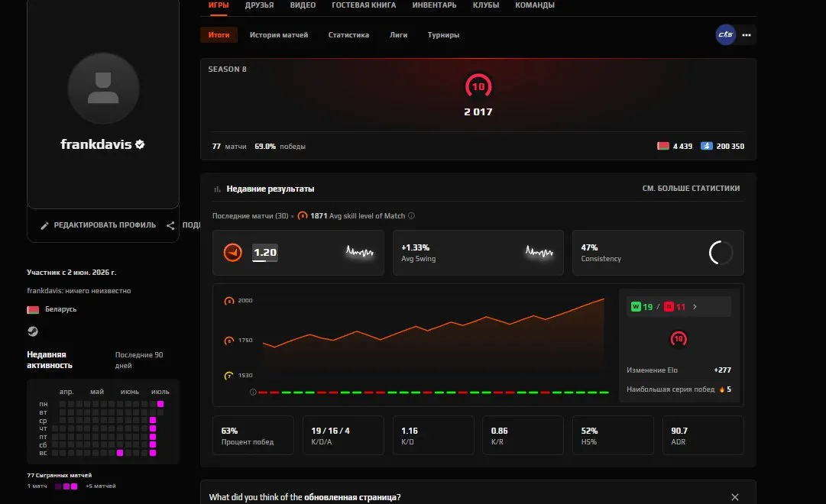
Task: Open История матчей sub-tab
Action: (x=279, y=35)
